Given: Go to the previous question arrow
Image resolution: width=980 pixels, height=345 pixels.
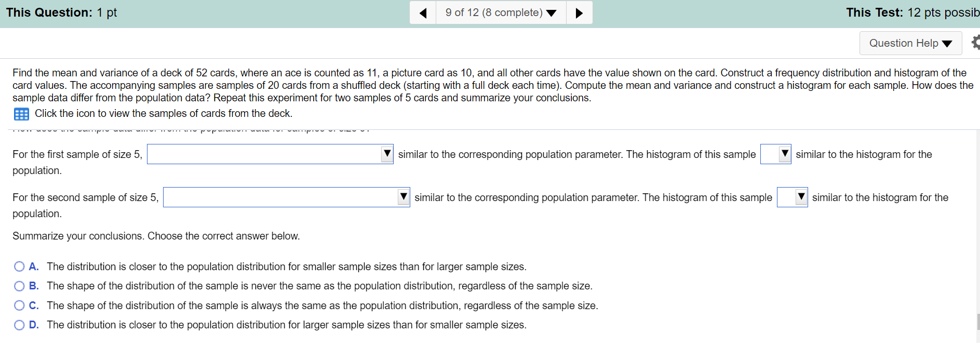Looking at the screenshot, I should tap(423, 12).
